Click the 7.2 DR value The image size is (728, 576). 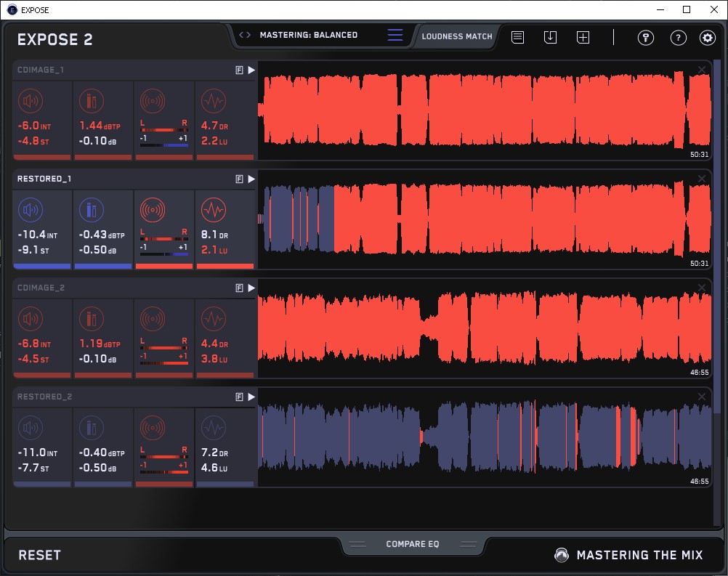tap(214, 453)
